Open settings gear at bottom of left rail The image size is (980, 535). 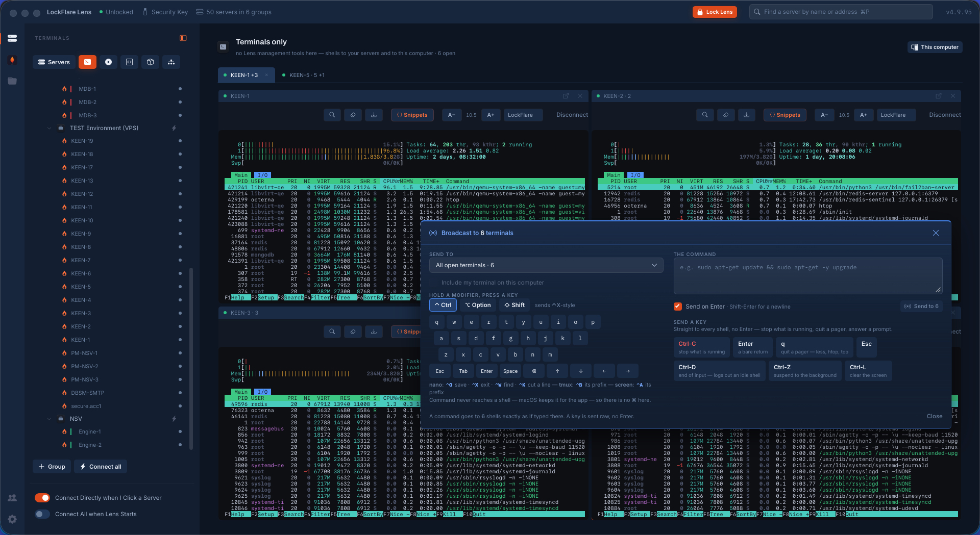click(x=12, y=519)
